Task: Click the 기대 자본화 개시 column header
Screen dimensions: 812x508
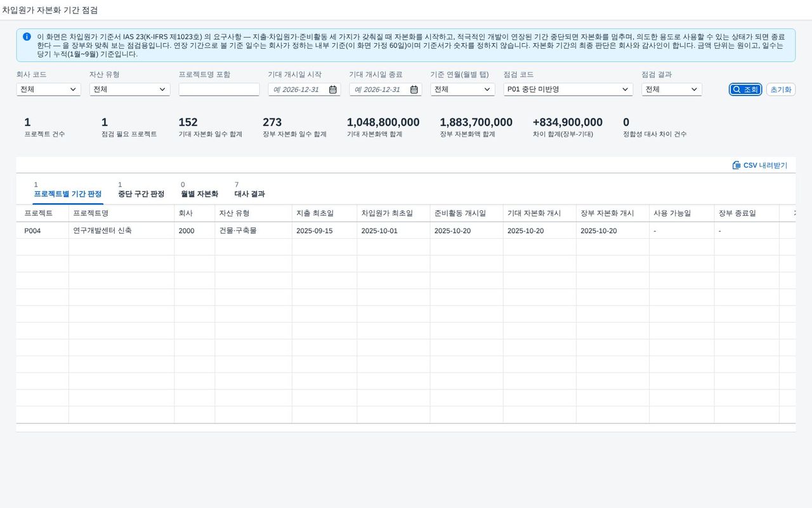Action: [x=539, y=213]
